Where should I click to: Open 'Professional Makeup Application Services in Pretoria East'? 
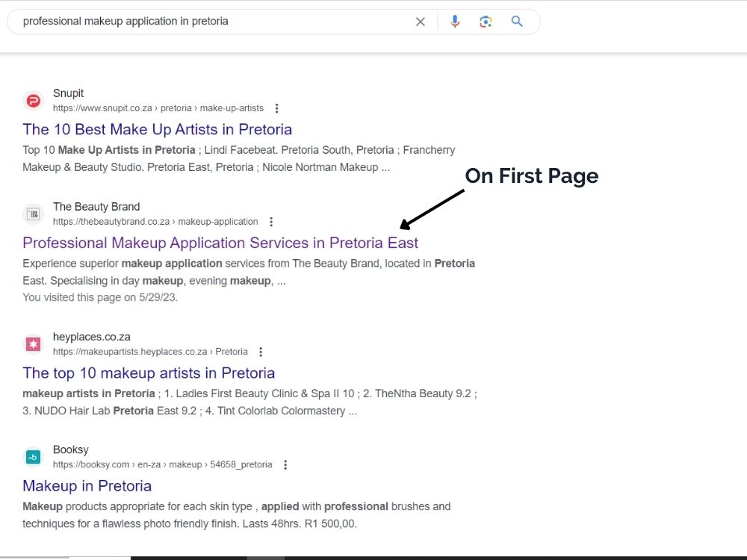tap(220, 243)
